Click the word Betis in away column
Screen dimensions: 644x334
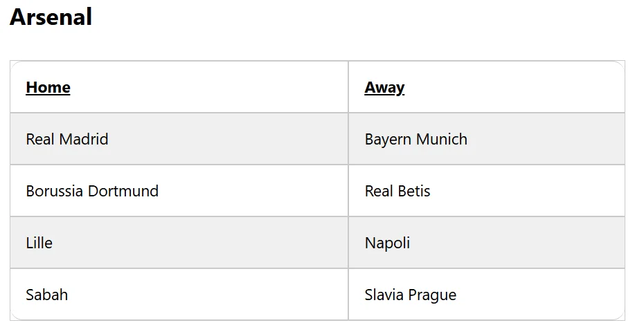click(414, 191)
